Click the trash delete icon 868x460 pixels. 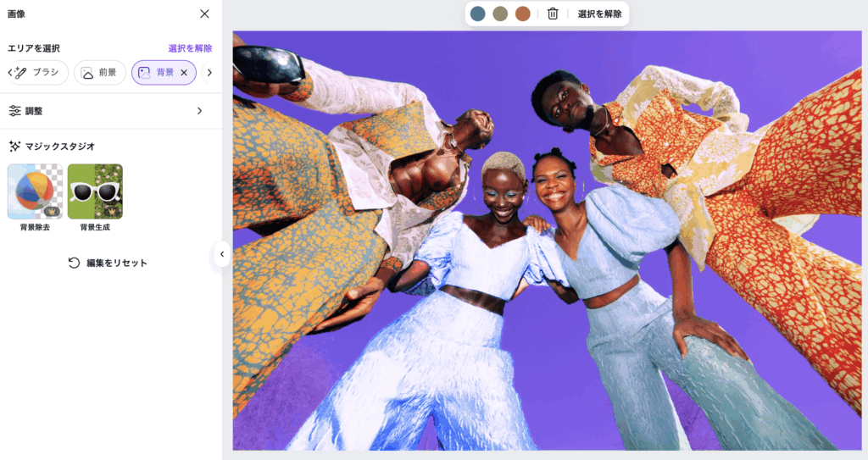(553, 14)
